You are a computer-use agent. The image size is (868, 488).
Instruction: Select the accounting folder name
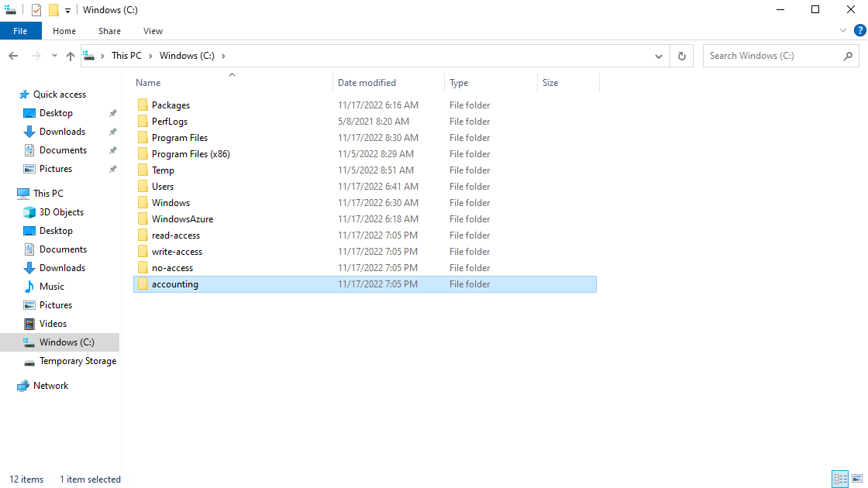175,284
